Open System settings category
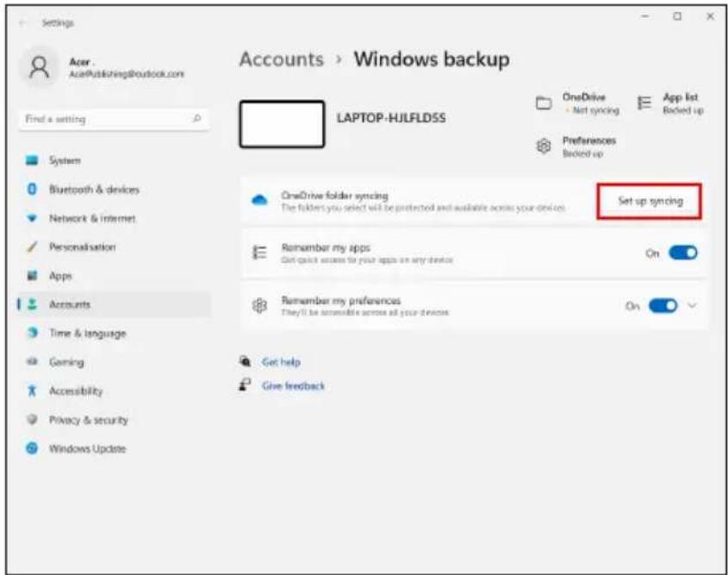This screenshot has width=728, height=575. point(114,160)
